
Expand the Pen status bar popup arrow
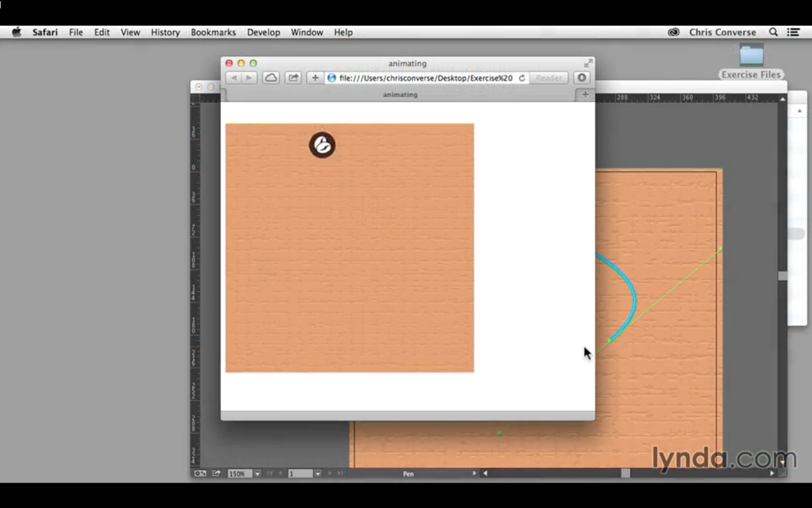point(474,473)
